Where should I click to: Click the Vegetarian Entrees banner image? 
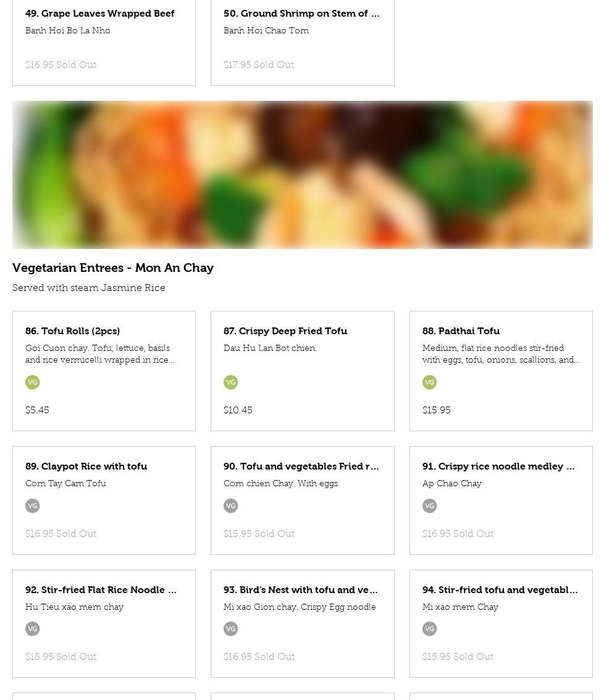click(302, 175)
